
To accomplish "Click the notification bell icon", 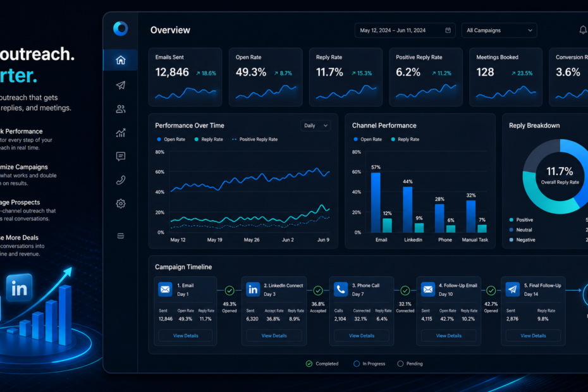I will [x=583, y=30].
